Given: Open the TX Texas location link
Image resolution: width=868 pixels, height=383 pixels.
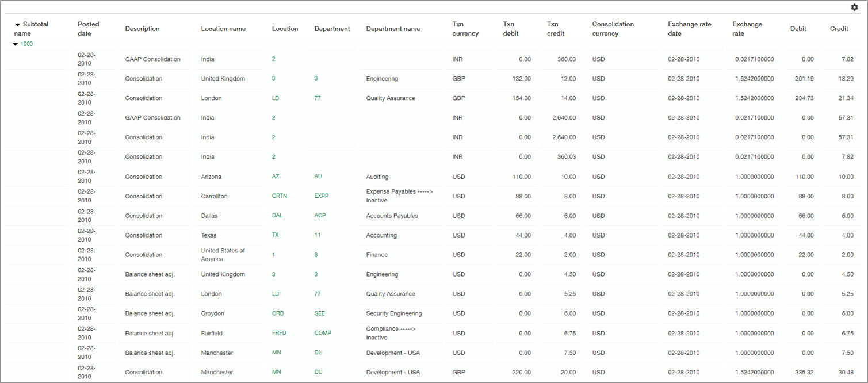Looking at the screenshot, I should (275, 235).
